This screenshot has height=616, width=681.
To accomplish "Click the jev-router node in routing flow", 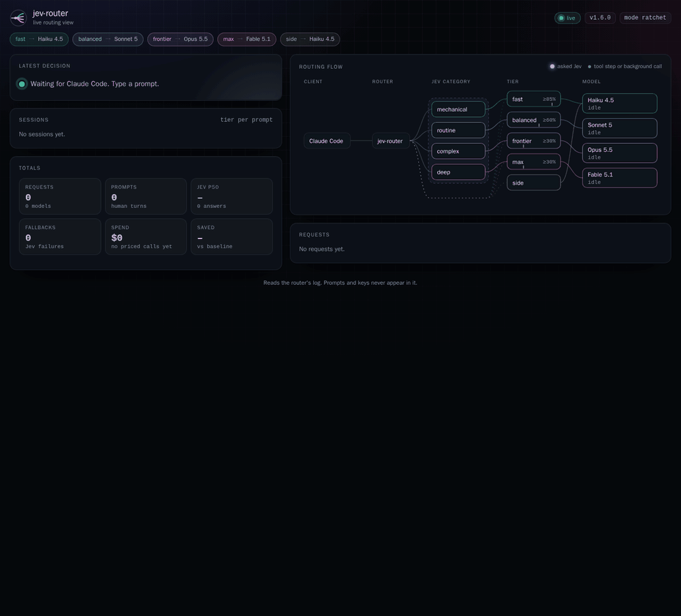I will click(390, 141).
